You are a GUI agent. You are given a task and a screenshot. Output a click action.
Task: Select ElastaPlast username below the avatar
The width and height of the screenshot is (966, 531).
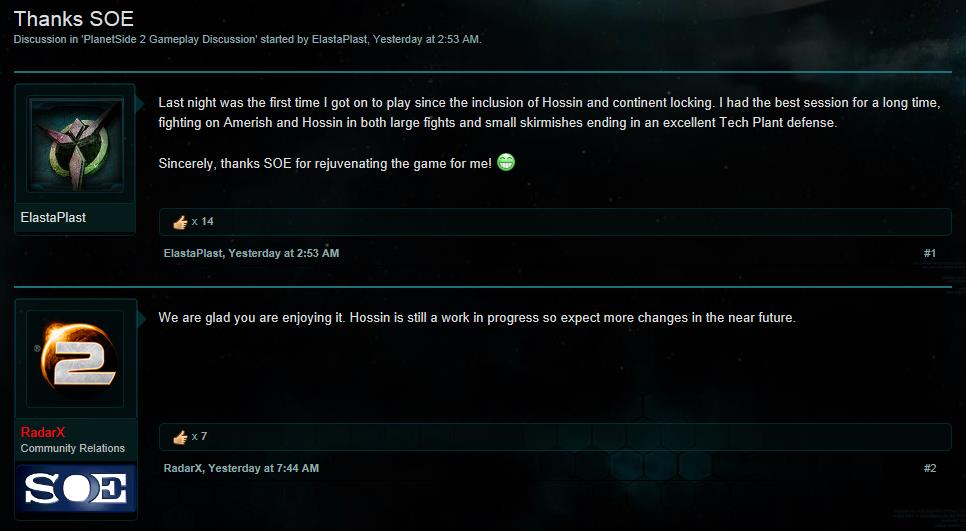tap(53, 218)
